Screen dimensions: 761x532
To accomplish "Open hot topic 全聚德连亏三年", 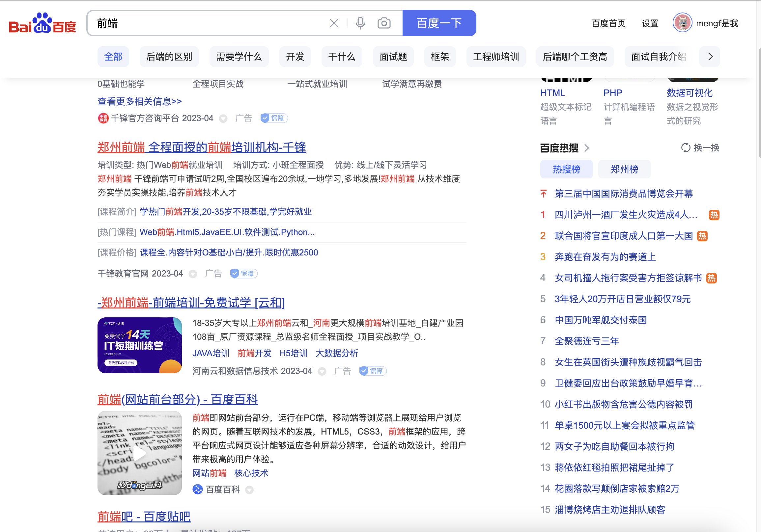I will [587, 341].
